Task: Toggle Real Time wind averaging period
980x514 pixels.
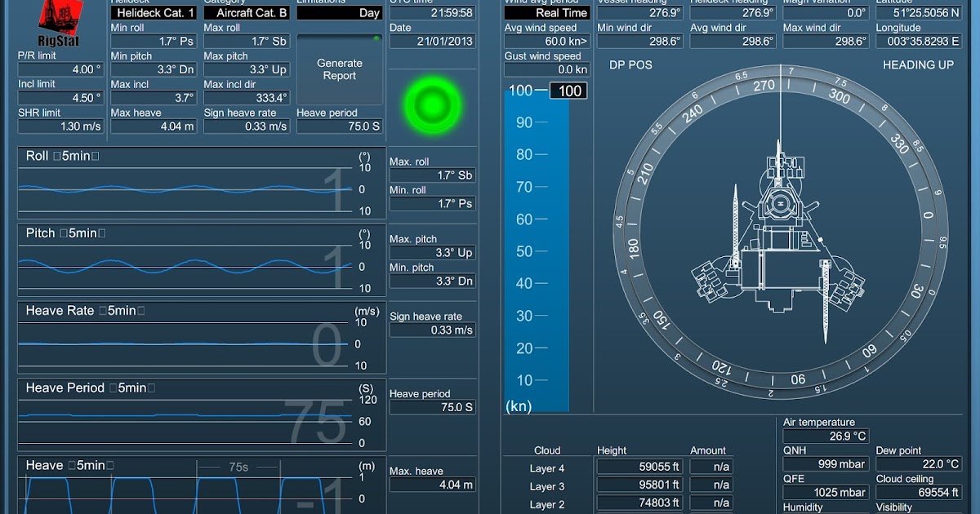Action: coord(546,12)
